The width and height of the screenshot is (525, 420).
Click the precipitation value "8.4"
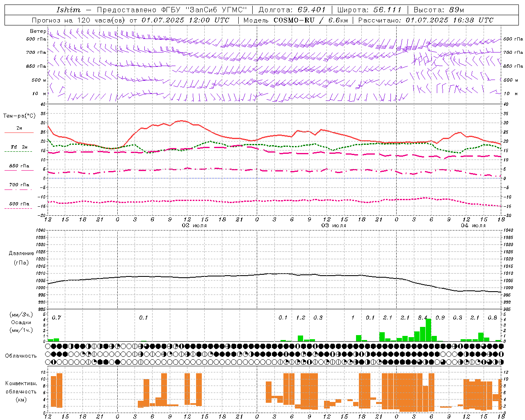click(x=422, y=318)
